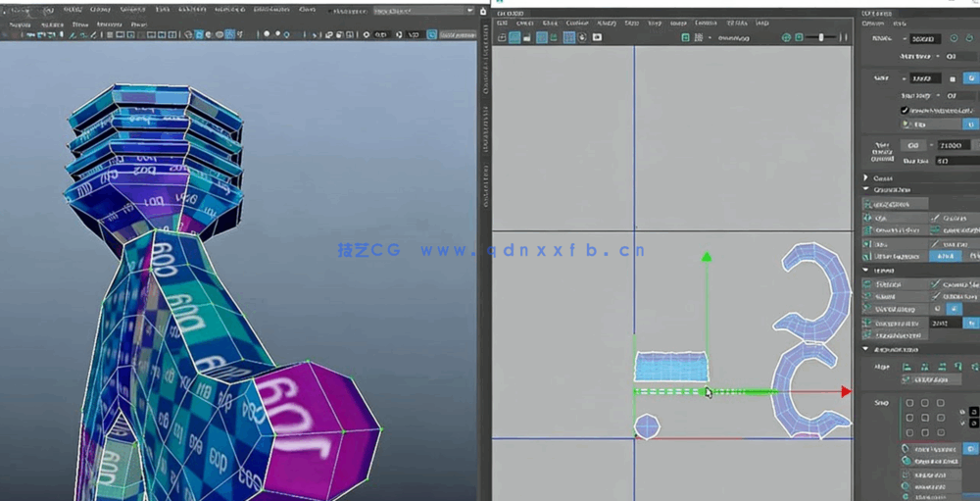Image resolution: width=980 pixels, height=501 pixels.
Task: Select the light-blue rectangular UV shell
Action: (x=671, y=366)
